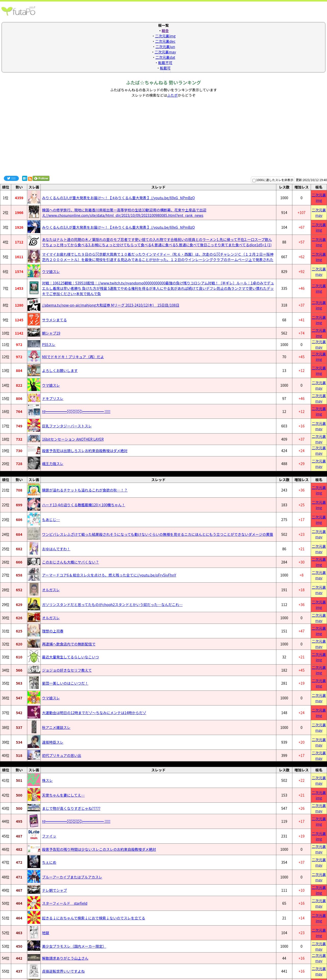Open the 二次元裏may board link in board list
Image resolution: width=327 pixels, height=980 pixels.
[165, 52]
